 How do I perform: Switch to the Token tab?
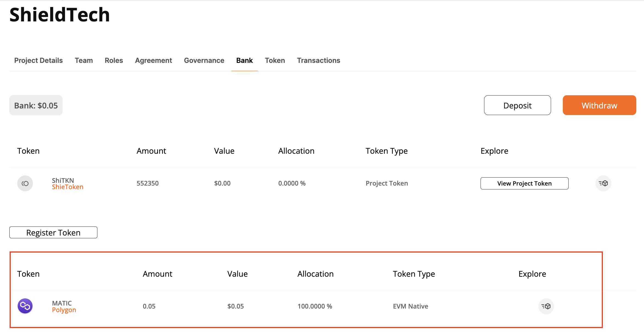point(275,60)
